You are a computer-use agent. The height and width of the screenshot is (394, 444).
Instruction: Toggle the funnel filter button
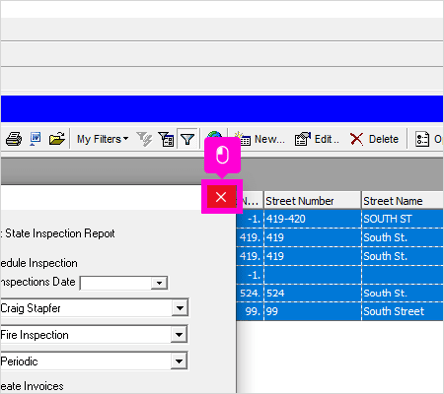[x=187, y=139]
